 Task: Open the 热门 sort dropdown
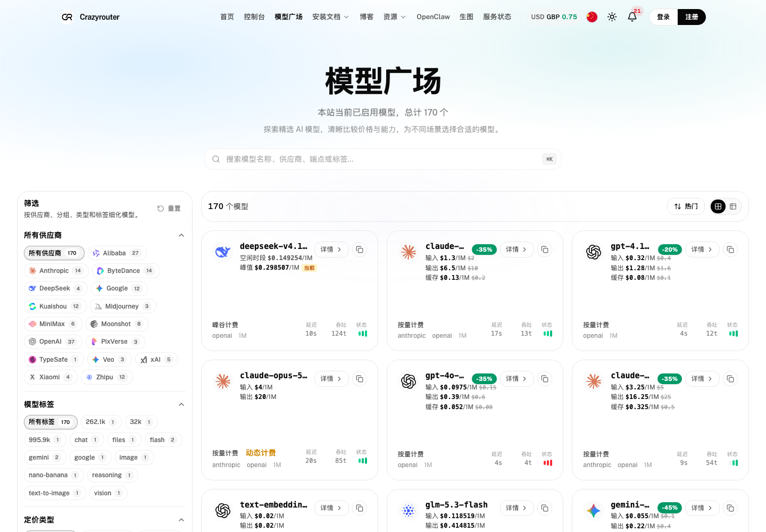click(x=686, y=206)
